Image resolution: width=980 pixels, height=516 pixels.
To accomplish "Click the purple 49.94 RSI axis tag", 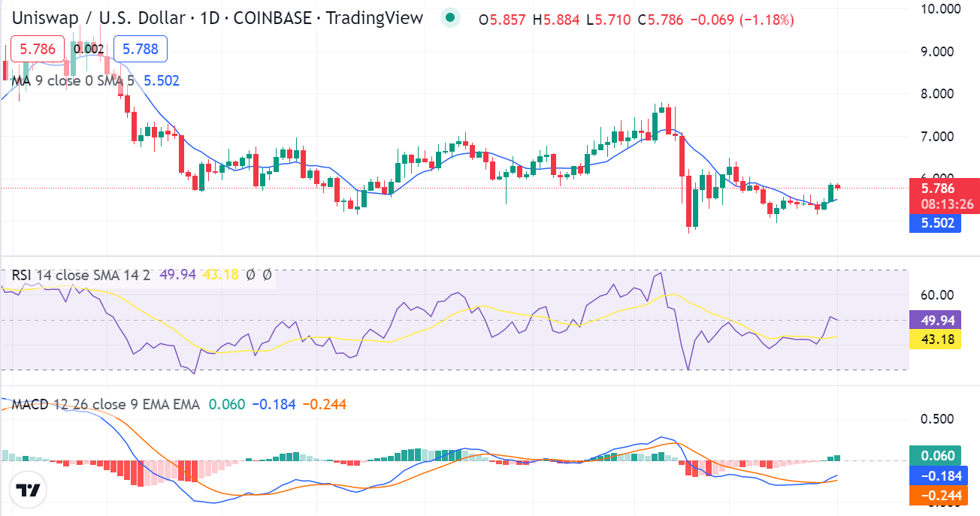I will tap(935, 320).
